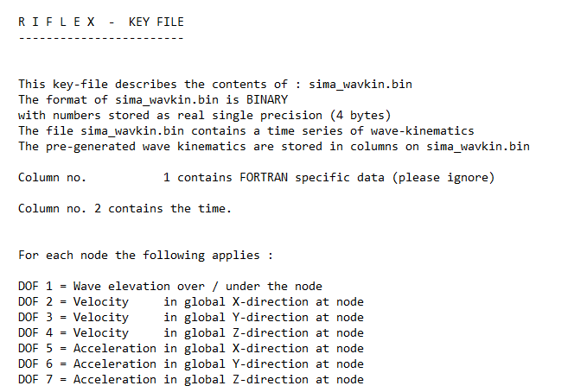Click the 'Column no. 2 contains the time.' line
The width and height of the screenshot is (574, 392).
[x=124, y=208]
